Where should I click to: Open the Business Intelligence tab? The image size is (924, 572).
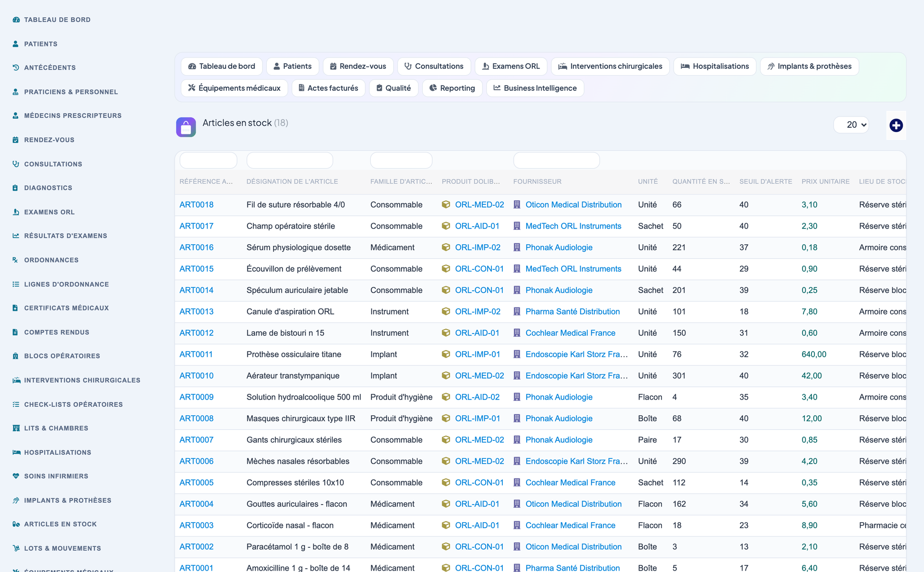point(535,88)
